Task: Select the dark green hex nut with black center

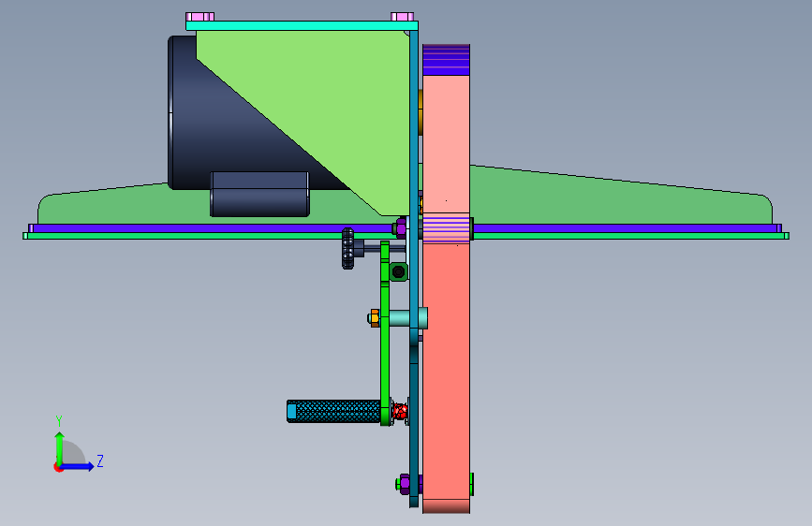Action: pos(398,271)
